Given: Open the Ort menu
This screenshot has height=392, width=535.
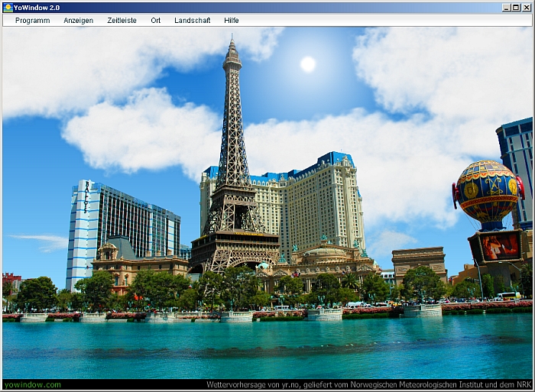Looking at the screenshot, I should click(156, 21).
